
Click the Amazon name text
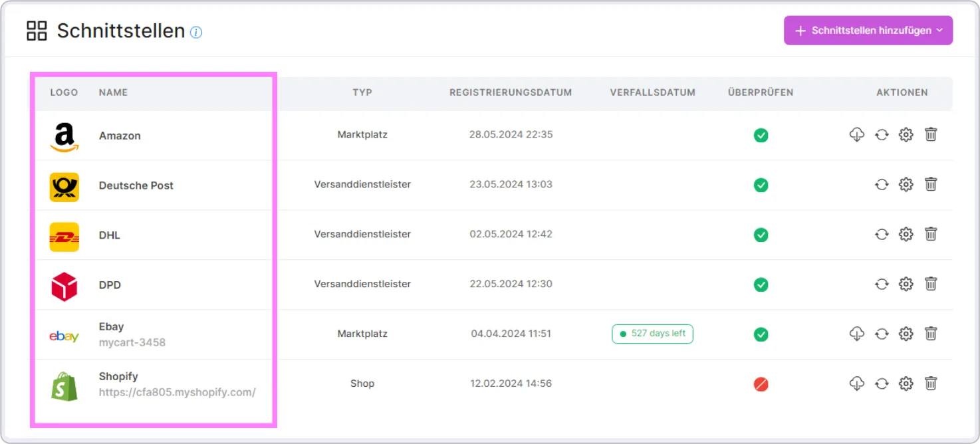(120, 136)
